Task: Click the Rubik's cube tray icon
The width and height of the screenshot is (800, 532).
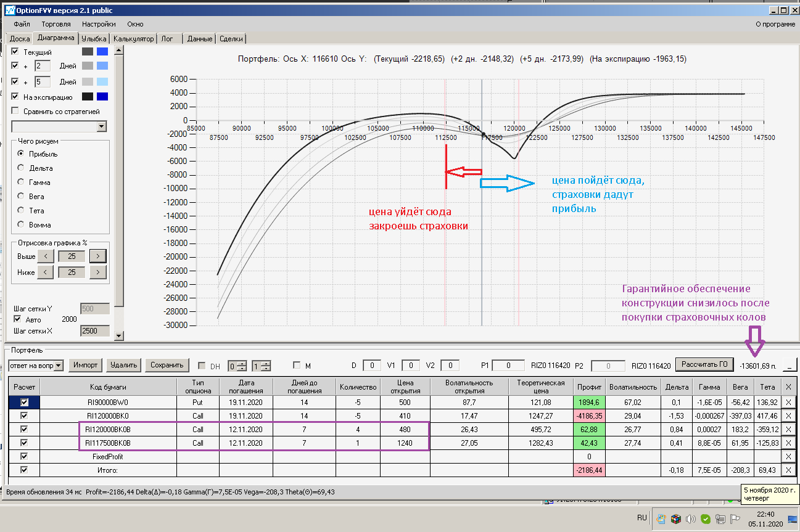Action: tap(677, 518)
